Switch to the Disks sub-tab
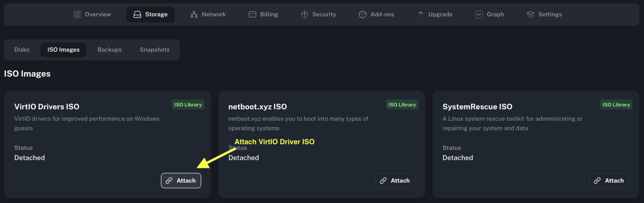 (22, 50)
